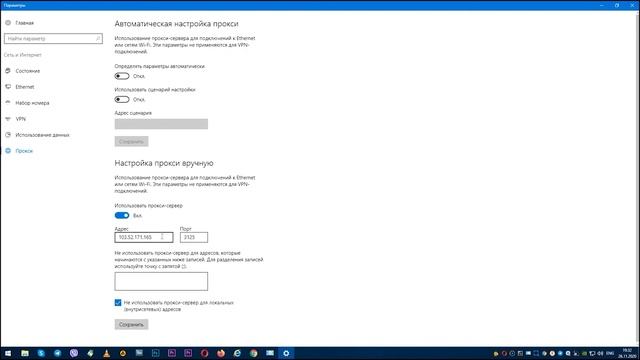
Task: Select Ethernet in the sidebar
Action: click(24, 87)
